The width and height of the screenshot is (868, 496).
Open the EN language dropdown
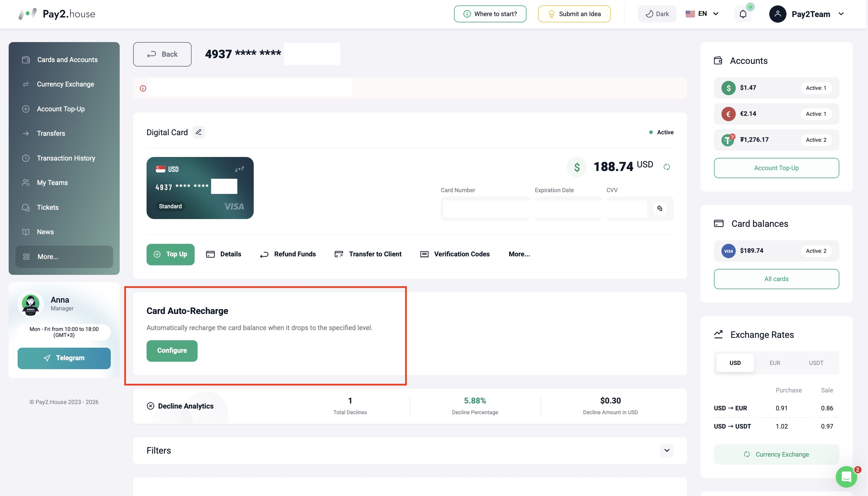(702, 14)
